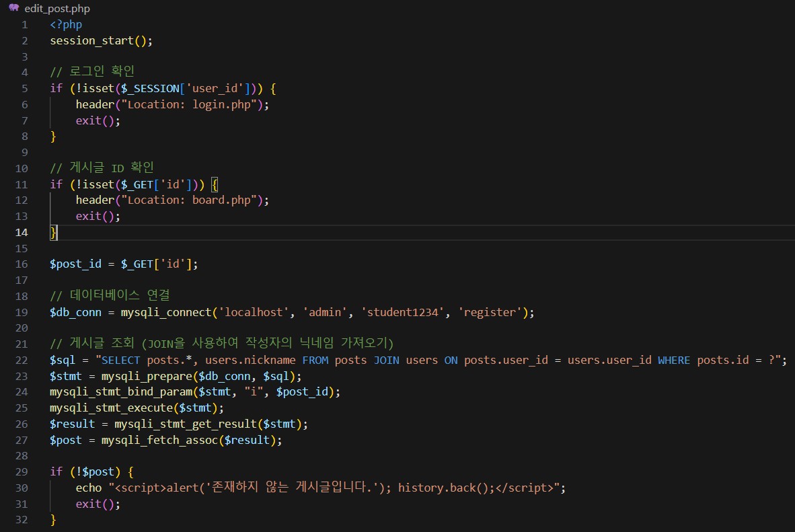Click highlighted closing brace on line 14

tap(53, 232)
